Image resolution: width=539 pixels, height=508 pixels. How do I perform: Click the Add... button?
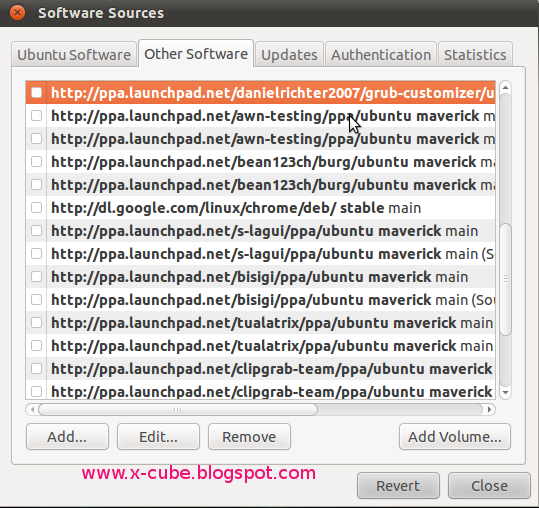(x=67, y=437)
